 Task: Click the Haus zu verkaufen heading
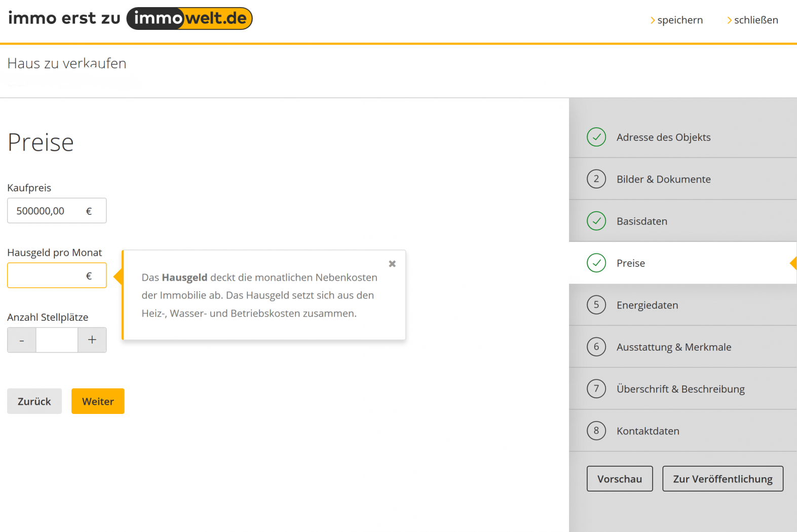coord(67,63)
